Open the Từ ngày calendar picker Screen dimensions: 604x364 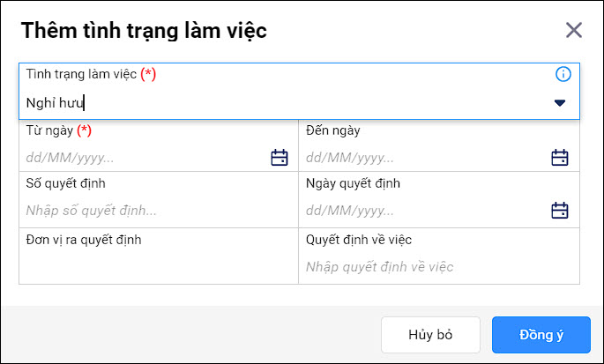(x=280, y=158)
